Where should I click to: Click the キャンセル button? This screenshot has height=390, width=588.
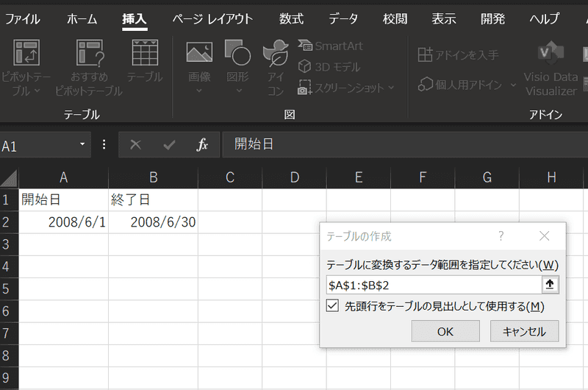tap(524, 331)
